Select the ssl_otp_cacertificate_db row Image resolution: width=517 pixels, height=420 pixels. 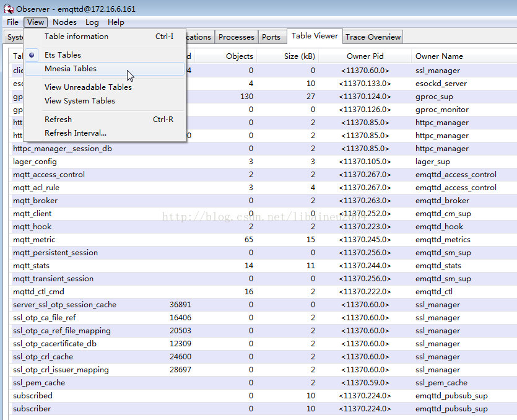(x=263, y=344)
